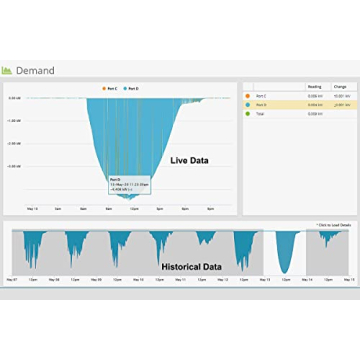Click the Port C change value
This screenshot has height=360, width=360.
pos(342,96)
